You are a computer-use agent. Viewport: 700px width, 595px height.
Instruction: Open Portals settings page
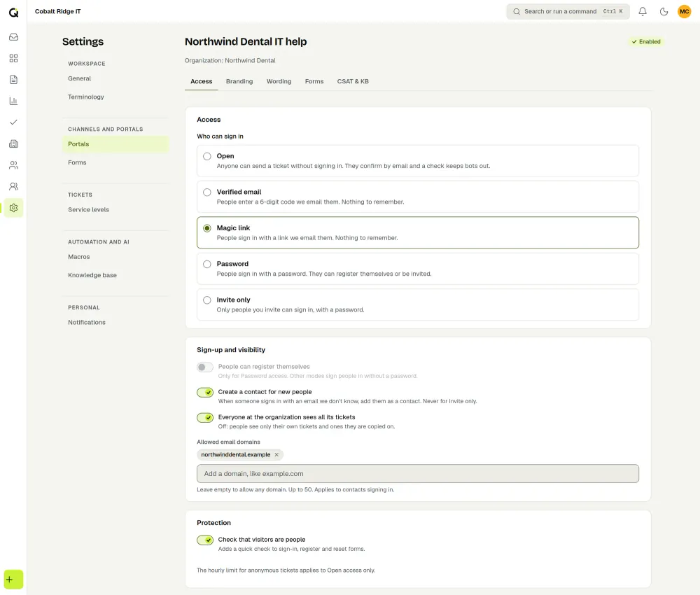tap(115, 144)
